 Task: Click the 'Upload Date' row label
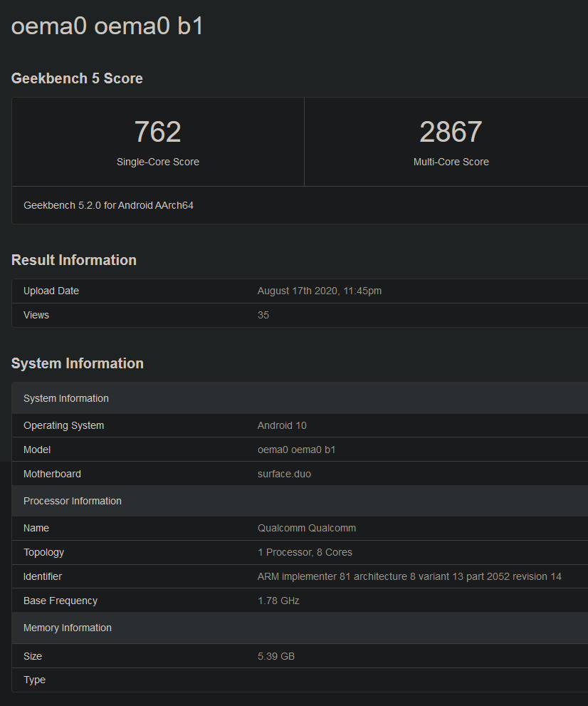[x=51, y=291]
